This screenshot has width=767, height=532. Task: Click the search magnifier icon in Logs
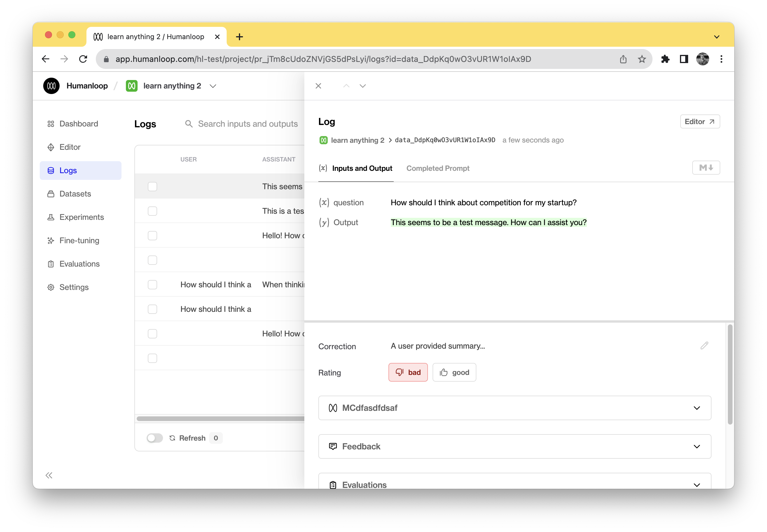(x=189, y=124)
